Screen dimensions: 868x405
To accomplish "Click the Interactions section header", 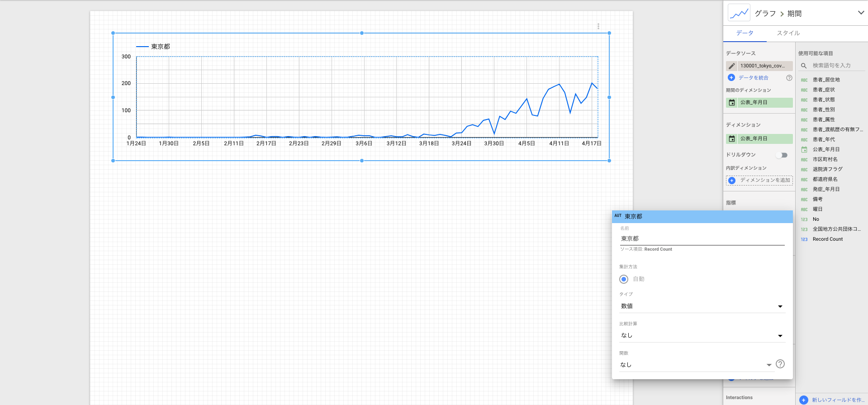I will 739,397.
